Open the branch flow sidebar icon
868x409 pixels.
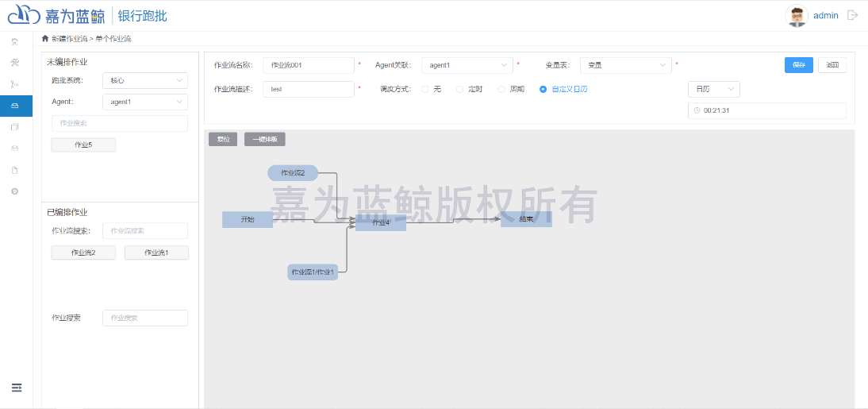point(15,84)
